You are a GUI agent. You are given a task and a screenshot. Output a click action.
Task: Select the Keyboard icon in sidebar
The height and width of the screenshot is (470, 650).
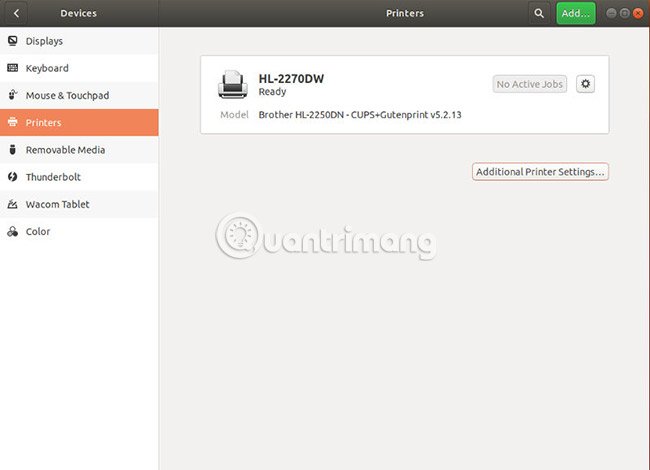[x=13, y=68]
